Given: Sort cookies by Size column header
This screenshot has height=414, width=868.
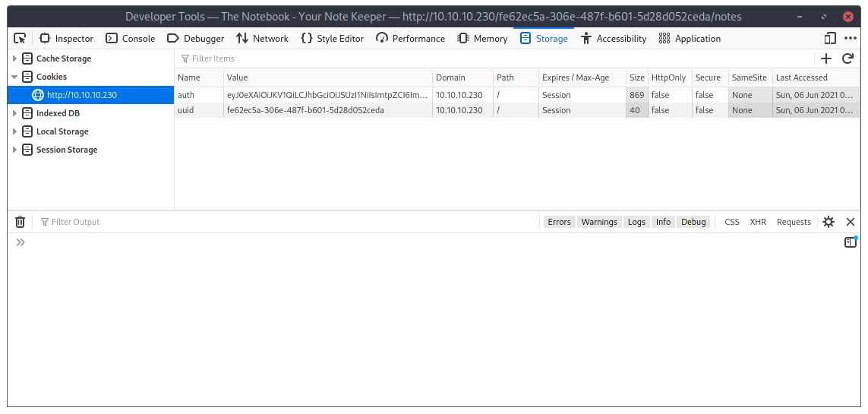Looking at the screenshot, I should (636, 77).
